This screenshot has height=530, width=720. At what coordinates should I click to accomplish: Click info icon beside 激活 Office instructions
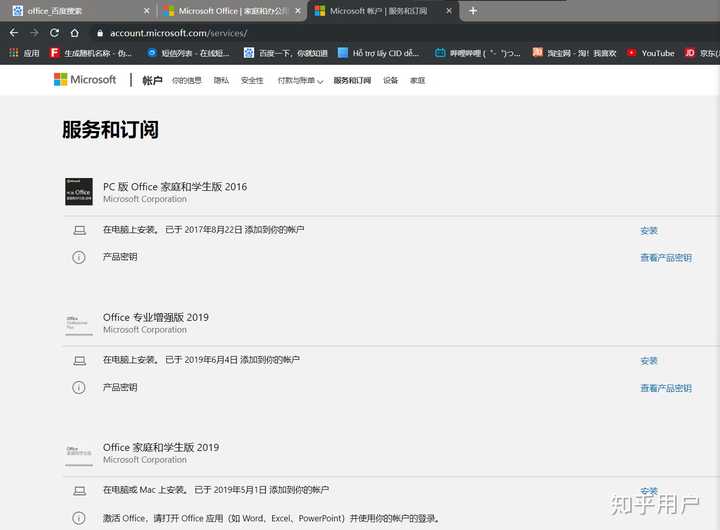tap(79, 518)
